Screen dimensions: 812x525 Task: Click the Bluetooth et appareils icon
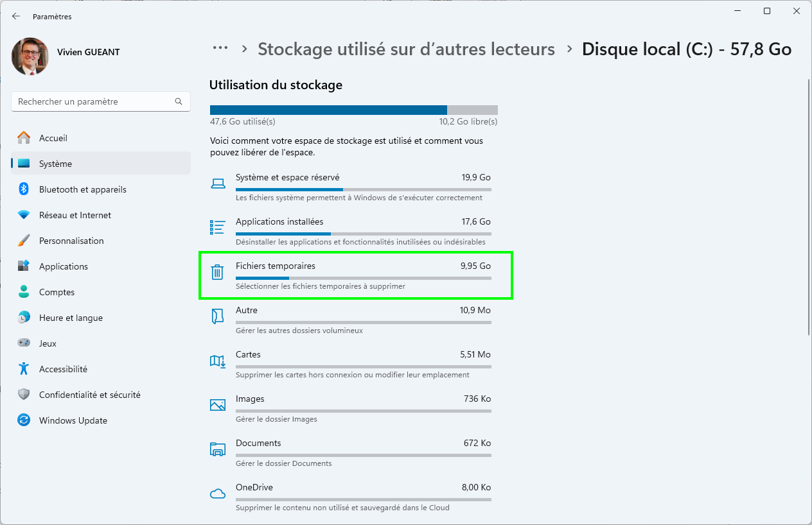tap(24, 189)
